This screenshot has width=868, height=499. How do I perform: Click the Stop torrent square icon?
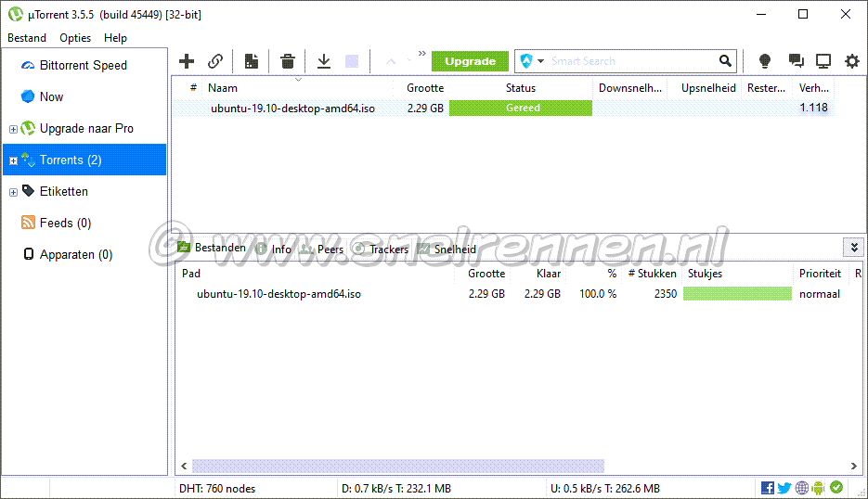pyautogui.click(x=352, y=61)
